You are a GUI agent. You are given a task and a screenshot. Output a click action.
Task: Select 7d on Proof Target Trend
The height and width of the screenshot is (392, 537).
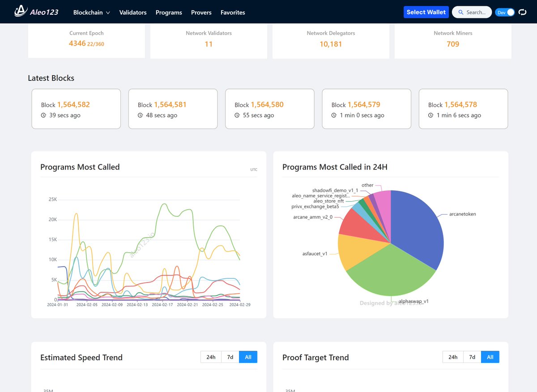click(x=472, y=357)
